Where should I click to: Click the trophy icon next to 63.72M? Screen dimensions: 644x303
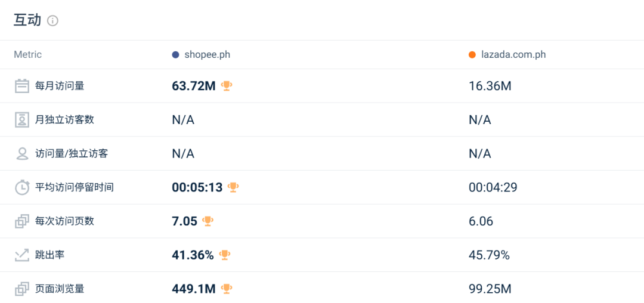tap(227, 86)
